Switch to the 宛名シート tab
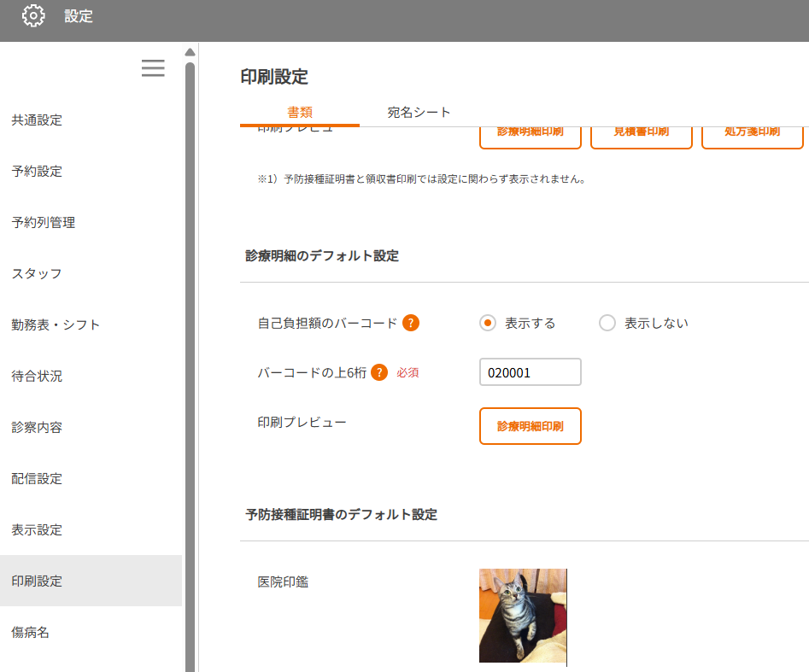 tap(419, 112)
